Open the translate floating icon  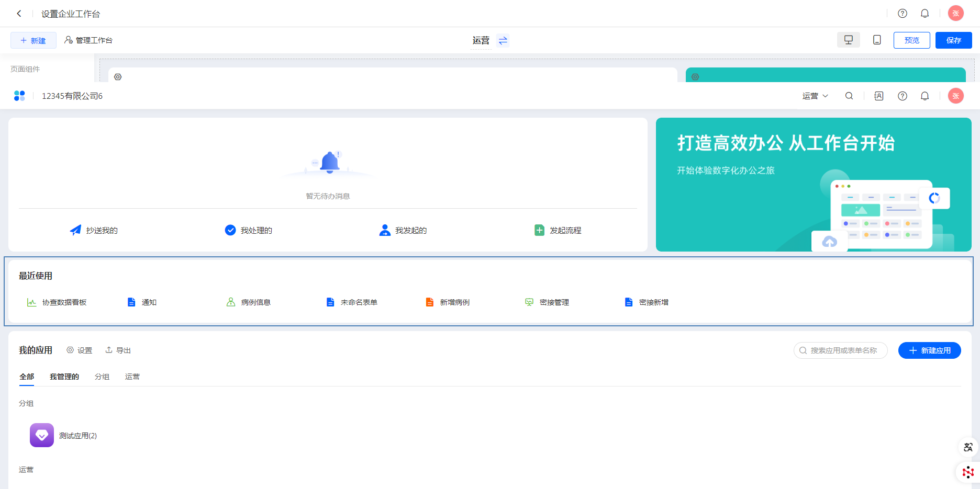pyautogui.click(x=968, y=448)
